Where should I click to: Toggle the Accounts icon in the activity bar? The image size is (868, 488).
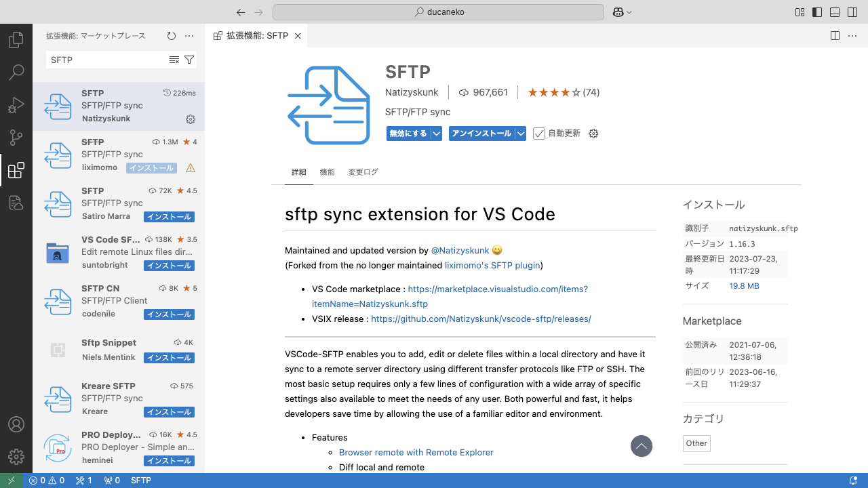click(16, 424)
